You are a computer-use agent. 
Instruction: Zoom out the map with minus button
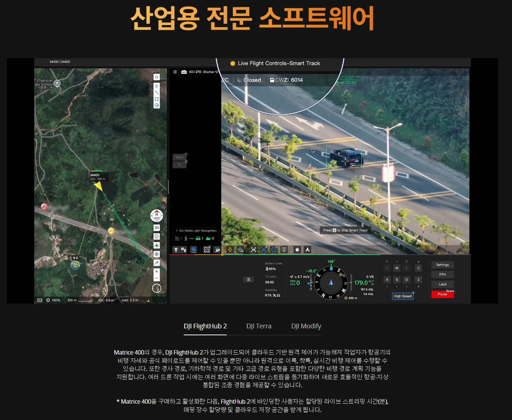[x=157, y=278]
